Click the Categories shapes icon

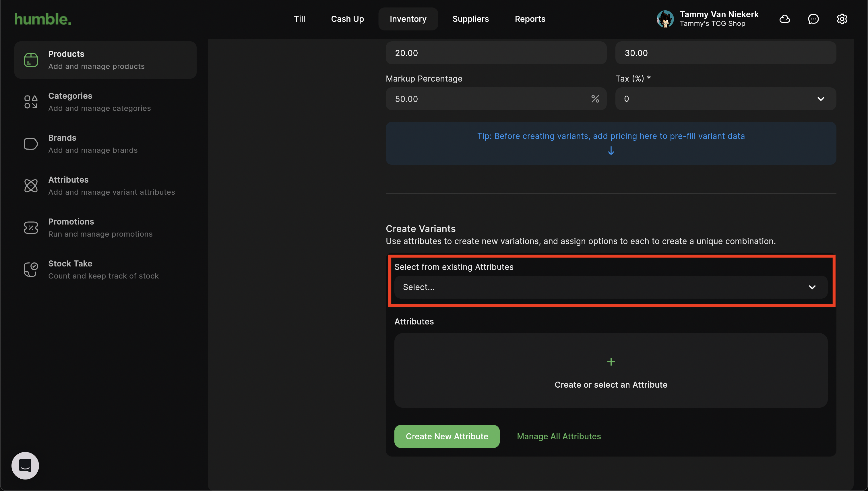pyautogui.click(x=31, y=102)
